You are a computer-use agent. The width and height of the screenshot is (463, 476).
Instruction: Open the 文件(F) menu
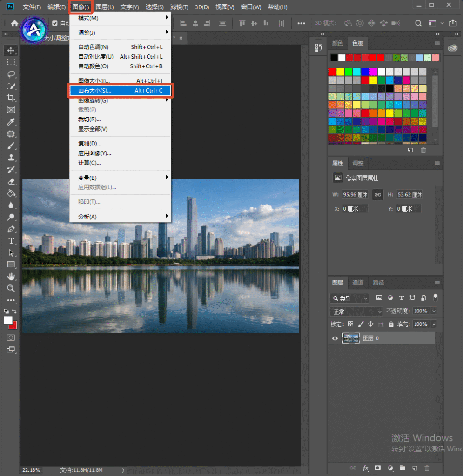[x=32, y=7]
